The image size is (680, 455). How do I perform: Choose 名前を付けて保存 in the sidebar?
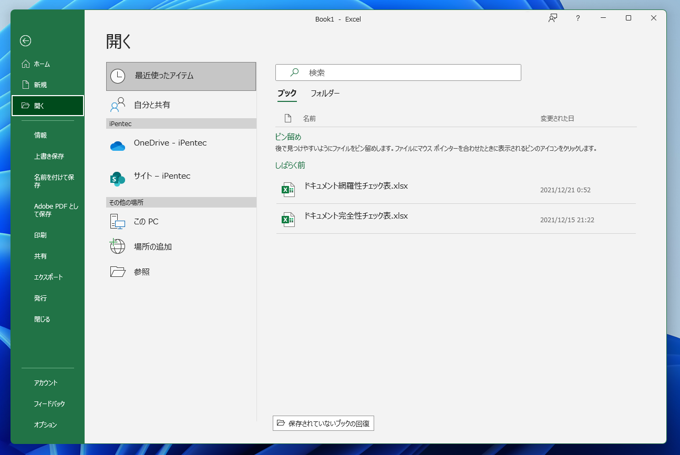click(x=54, y=181)
